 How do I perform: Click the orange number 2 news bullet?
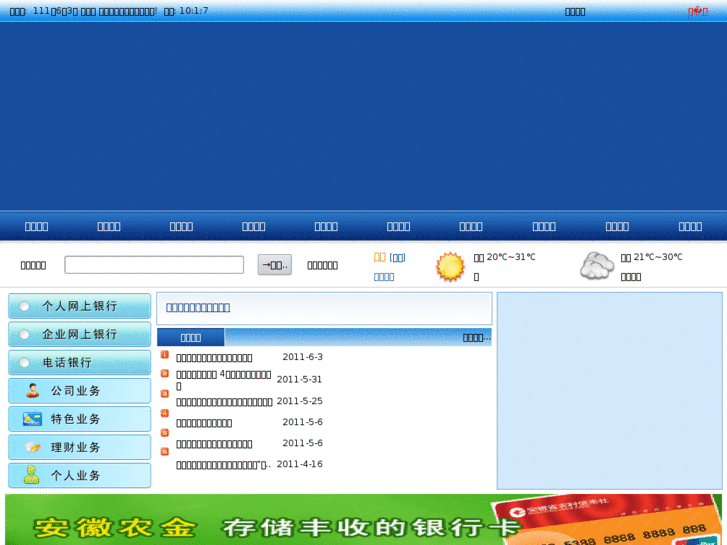pyautogui.click(x=165, y=373)
